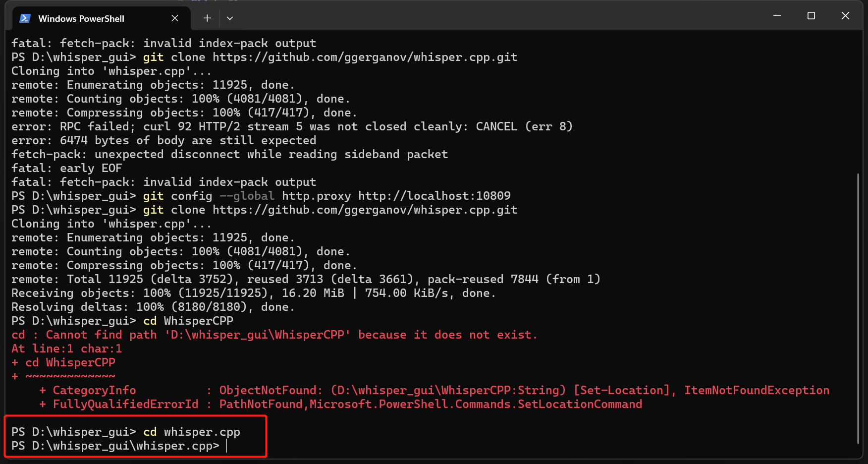The image size is (868, 464).
Task: Click the http://localhost:10809 proxy address
Action: pyautogui.click(x=434, y=196)
